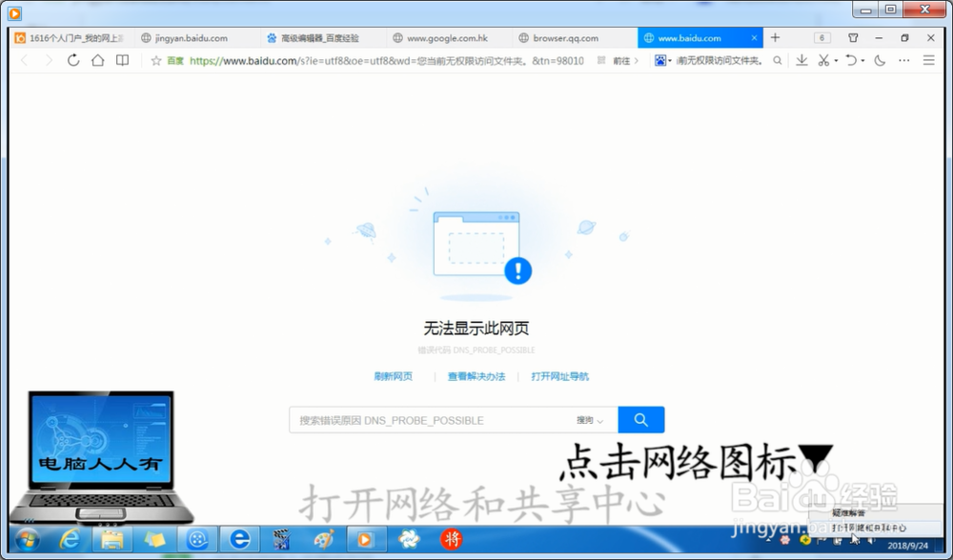The image size is (953, 560).
Task: Click the address bar URL field
Action: tap(387, 61)
